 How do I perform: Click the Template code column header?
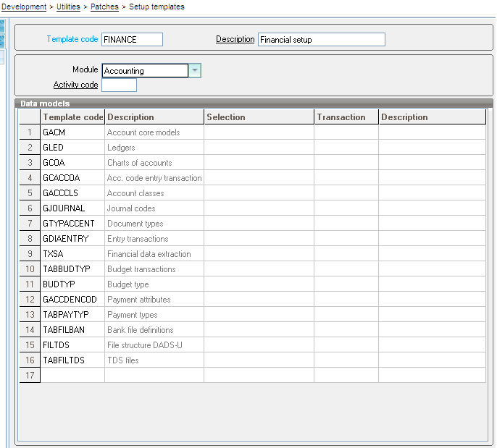72,117
